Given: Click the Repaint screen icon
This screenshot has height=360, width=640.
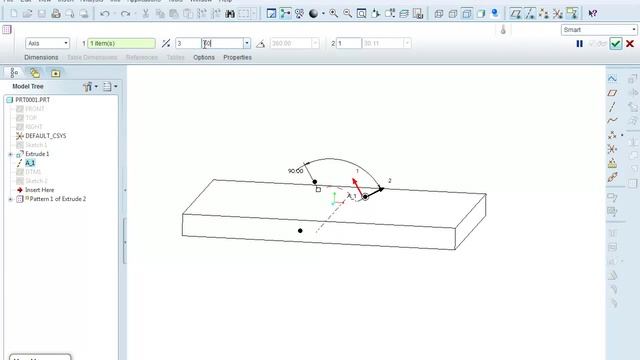Looking at the screenshot, I should coord(271,13).
